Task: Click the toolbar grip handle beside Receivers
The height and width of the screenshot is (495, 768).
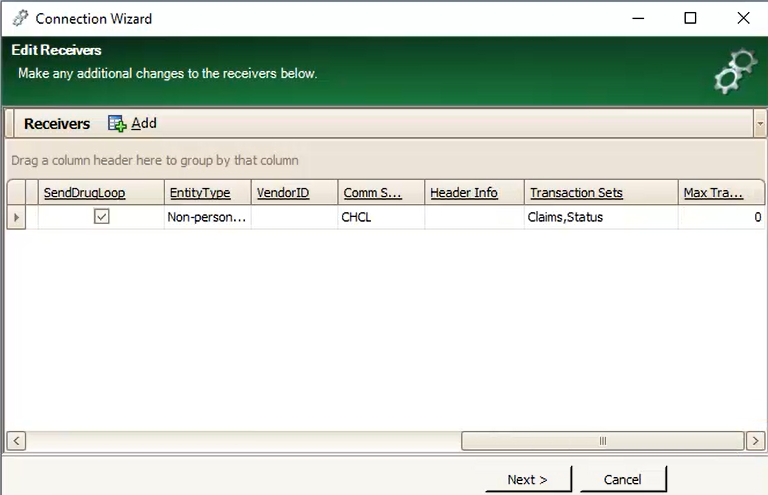Action: click(9, 123)
